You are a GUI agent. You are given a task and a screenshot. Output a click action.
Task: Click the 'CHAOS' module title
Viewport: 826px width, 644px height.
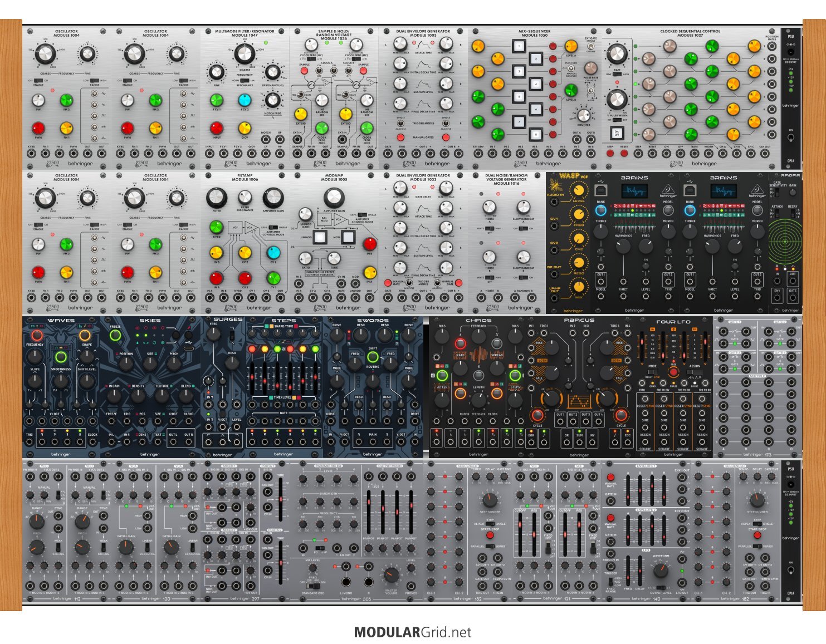coord(478,321)
